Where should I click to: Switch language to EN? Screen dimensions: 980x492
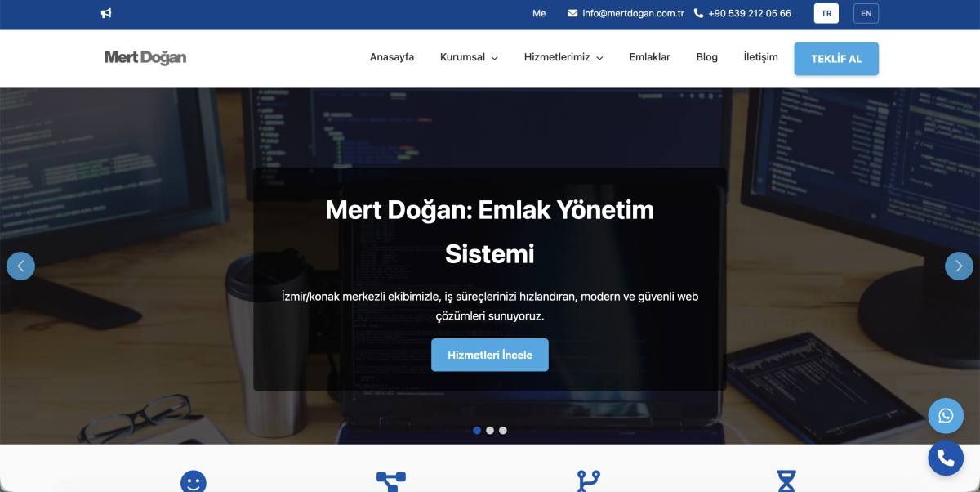866,13
